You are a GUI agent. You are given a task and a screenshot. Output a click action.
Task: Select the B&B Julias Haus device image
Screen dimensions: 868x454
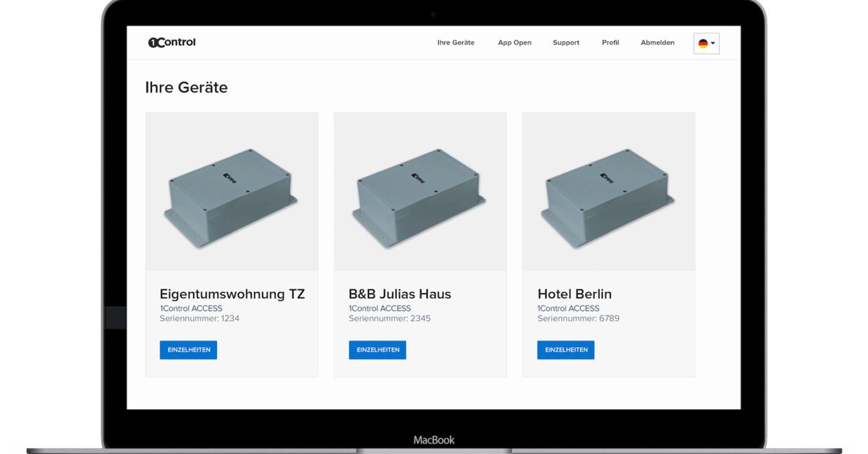tap(420, 192)
